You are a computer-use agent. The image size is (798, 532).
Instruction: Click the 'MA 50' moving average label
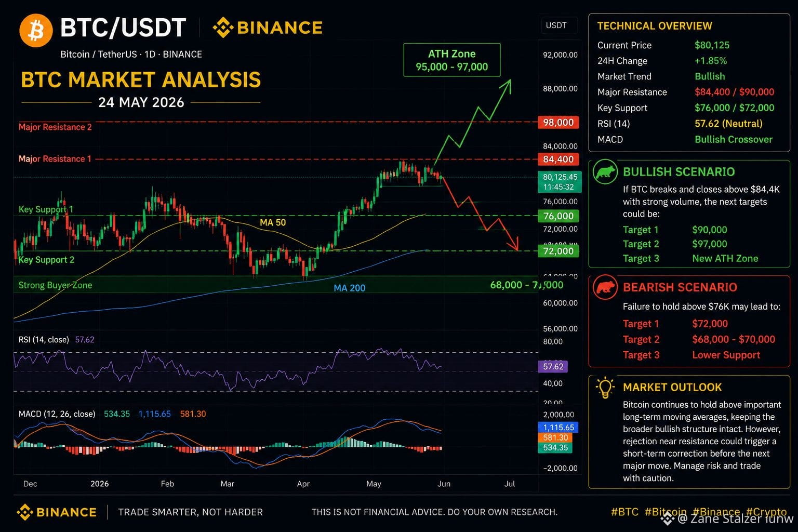click(x=273, y=222)
